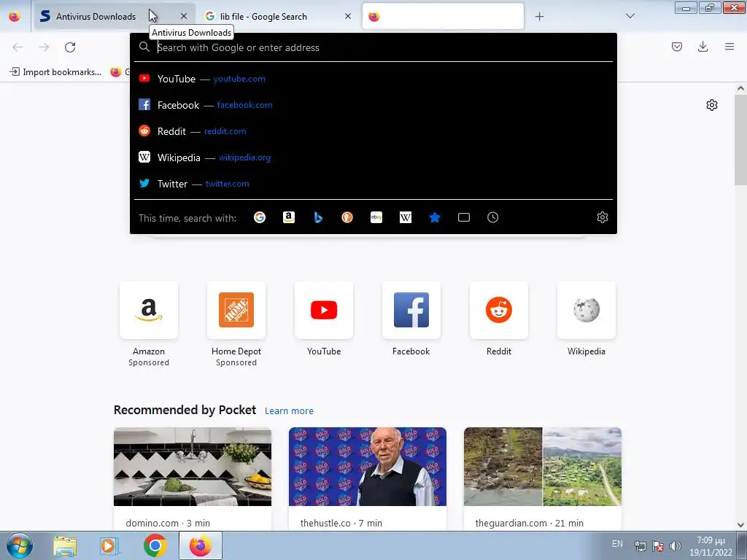The width and height of the screenshot is (747, 560).
Task: Click Firefox taskbar button
Action: pos(201,545)
